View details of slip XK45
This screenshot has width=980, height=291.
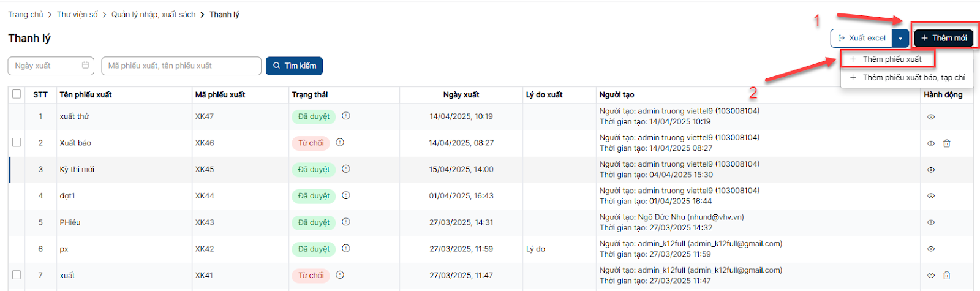(x=930, y=170)
